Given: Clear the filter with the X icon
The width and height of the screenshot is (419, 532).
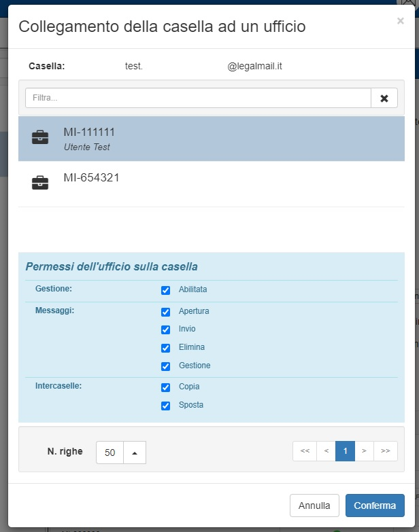Looking at the screenshot, I should click(384, 98).
